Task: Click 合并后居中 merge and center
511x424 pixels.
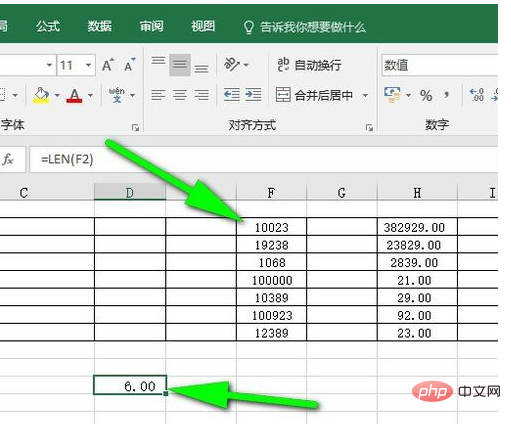Action: click(x=314, y=95)
